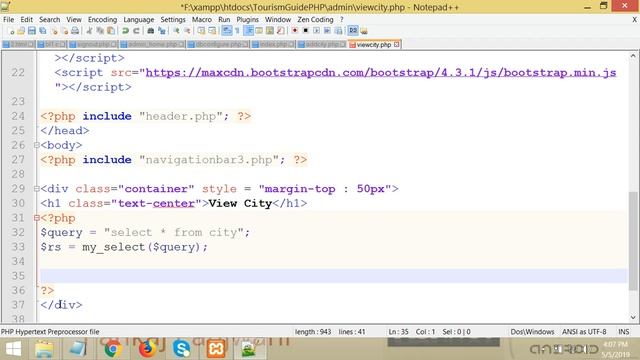Screen dimensions: 640x360
Task: Toggle synchronize horizontal scrolling icon
Action: point(212,31)
